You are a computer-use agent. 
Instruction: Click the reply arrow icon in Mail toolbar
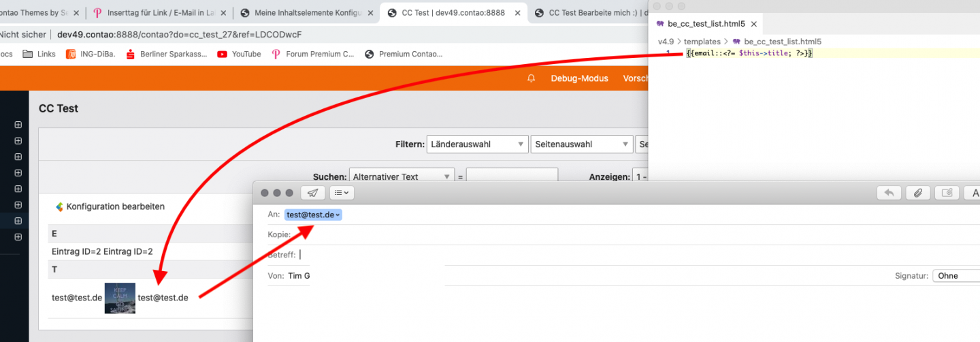point(889,193)
